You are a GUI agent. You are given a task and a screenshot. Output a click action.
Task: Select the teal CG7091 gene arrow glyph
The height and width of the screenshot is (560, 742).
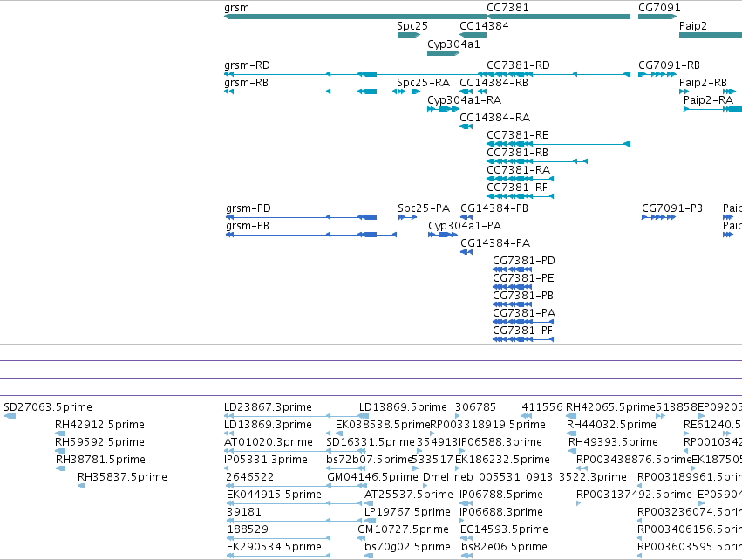pyautogui.click(x=657, y=17)
